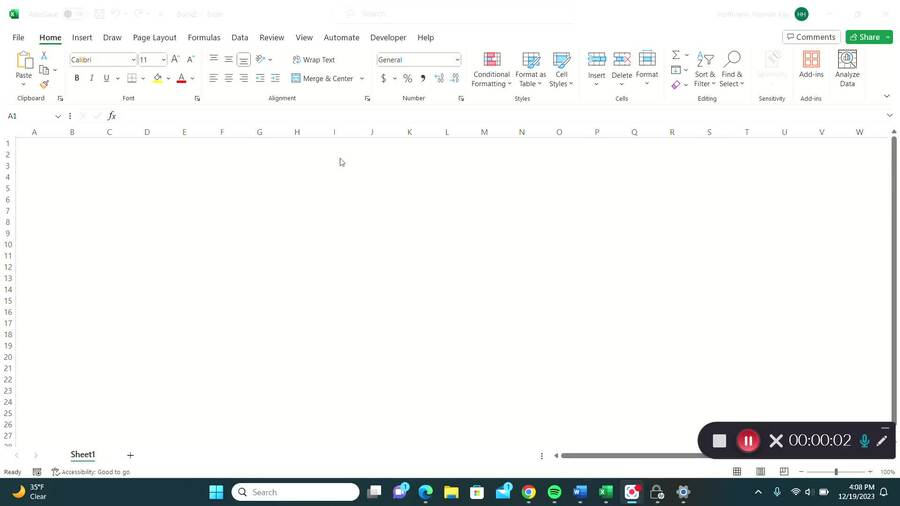900x506 pixels.
Task: Toggle Italic formatting
Action: coord(91,78)
